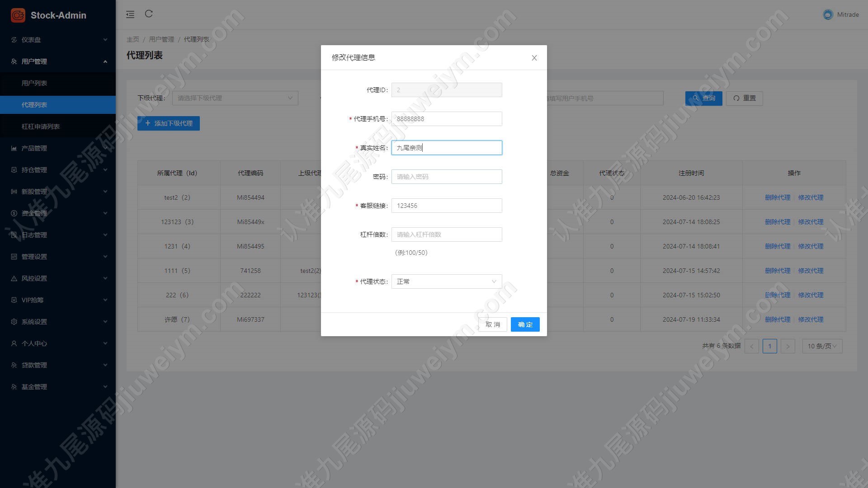Click 修改代理 link for test2 row
This screenshot has height=488, width=868.
click(811, 197)
